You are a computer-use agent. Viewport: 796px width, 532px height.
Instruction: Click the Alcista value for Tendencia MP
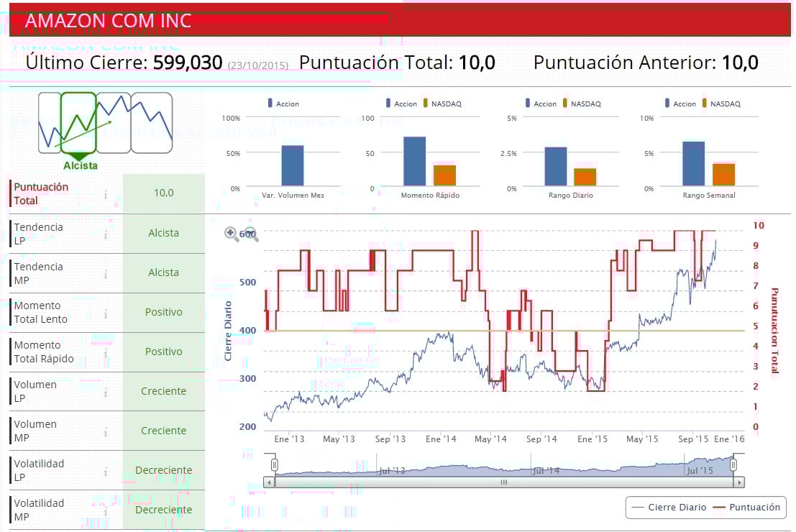coord(163,273)
